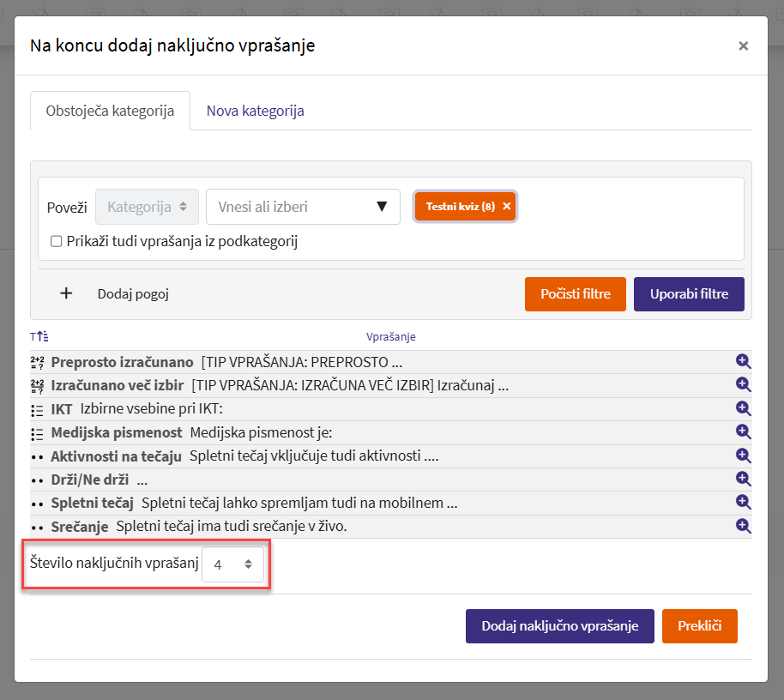Click the Počisti filtre button
This screenshot has width=784, height=700.
click(575, 294)
